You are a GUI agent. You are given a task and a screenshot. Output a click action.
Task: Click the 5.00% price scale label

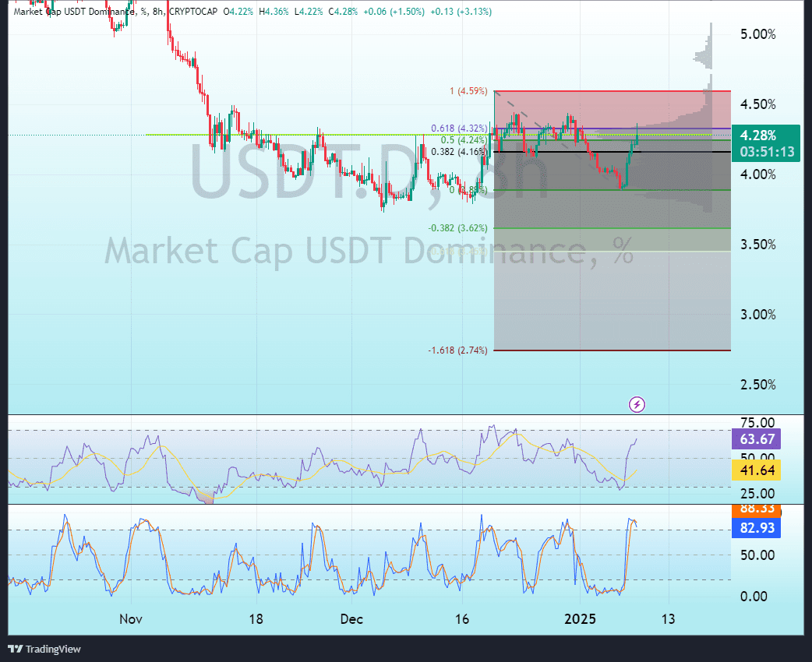(x=757, y=35)
